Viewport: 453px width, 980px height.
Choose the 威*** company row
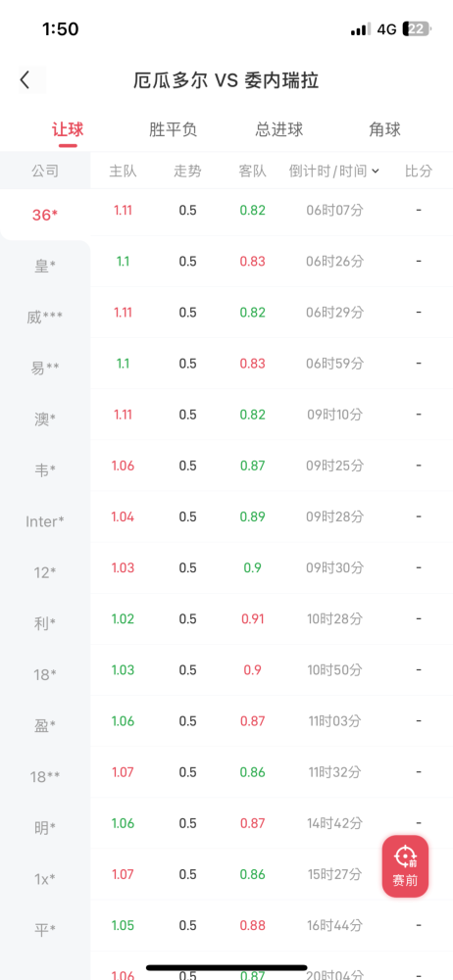(45, 317)
